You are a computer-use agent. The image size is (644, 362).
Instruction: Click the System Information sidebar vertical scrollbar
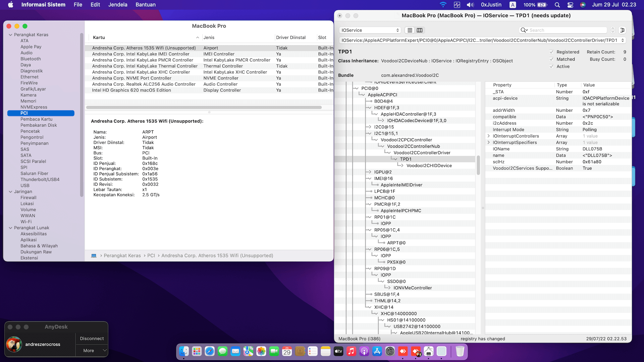point(82,115)
